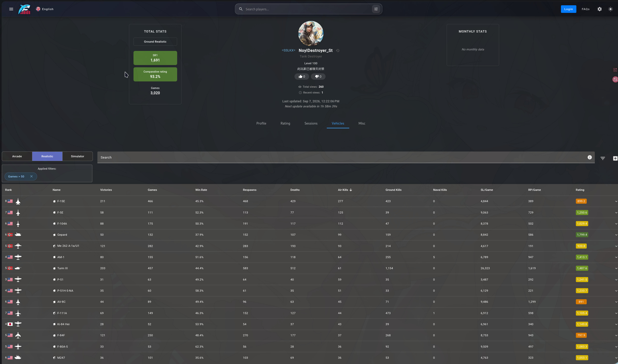Open settings gear icon
Image resolution: width=618 pixels, height=364 pixels.
click(x=600, y=9)
